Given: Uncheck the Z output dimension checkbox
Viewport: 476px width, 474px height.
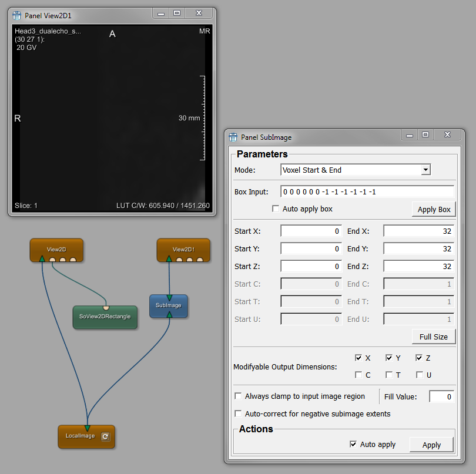Looking at the screenshot, I should [x=419, y=358].
